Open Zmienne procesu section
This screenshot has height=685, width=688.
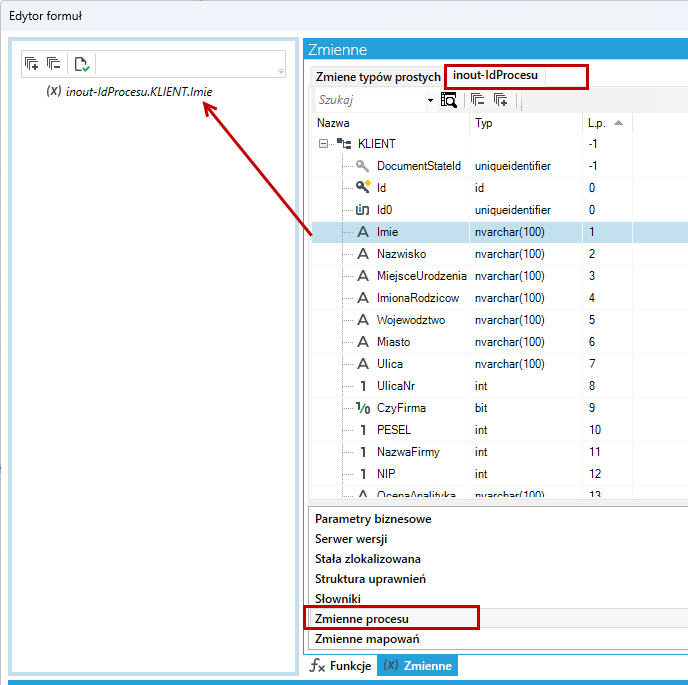(x=498, y=619)
